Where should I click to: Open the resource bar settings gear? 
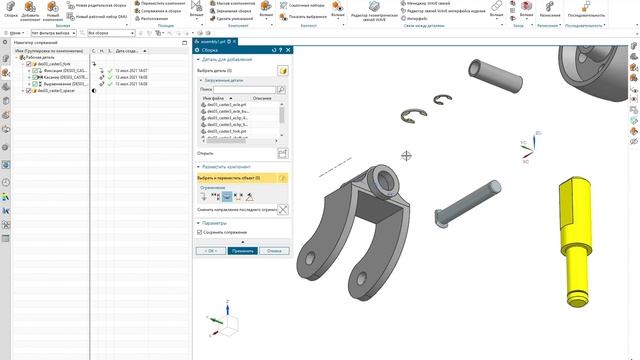[x=5, y=42]
